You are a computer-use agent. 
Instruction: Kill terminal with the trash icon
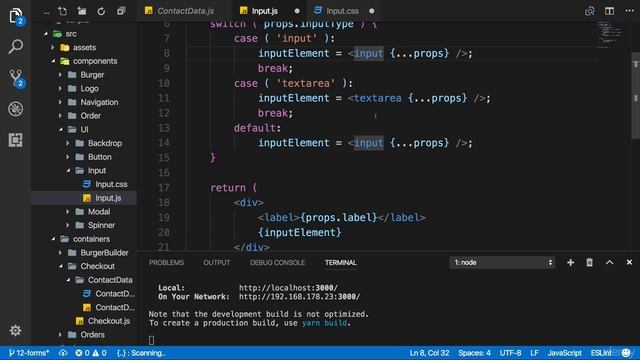point(590,262)
